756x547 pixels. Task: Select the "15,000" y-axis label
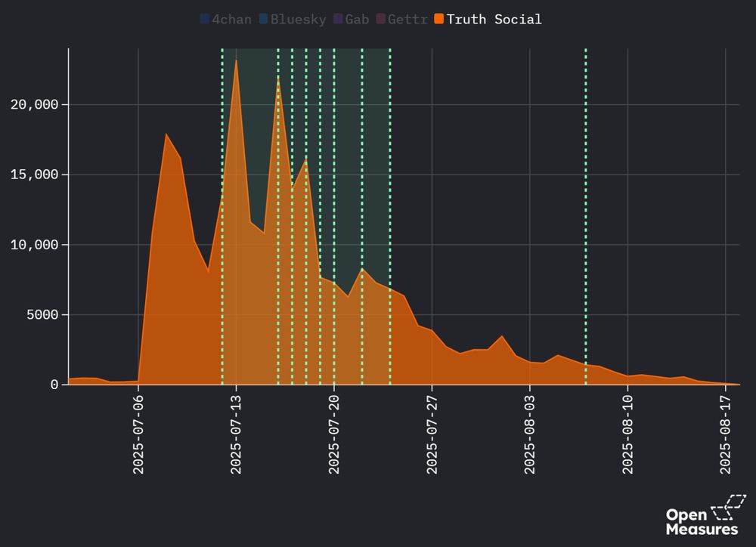(x=34, y=175)
